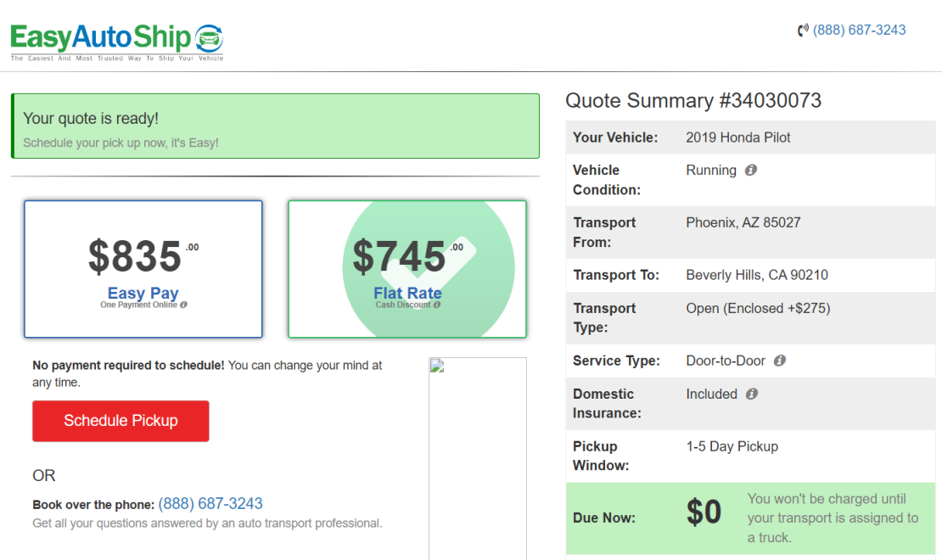
Task: Open info icon next to Door-to-Door
Action: (x=780, y=361)
